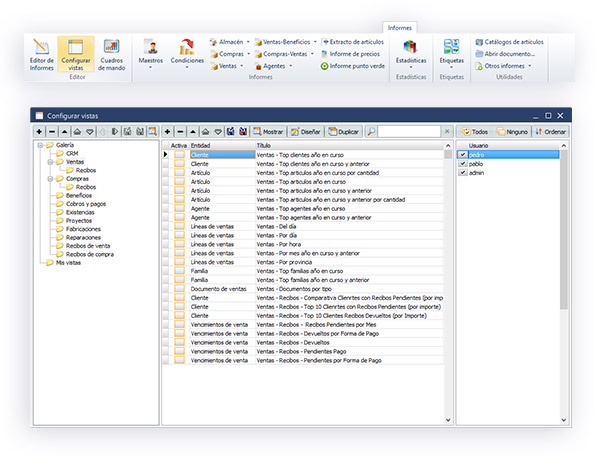Open Extracto de artículos report
Image resolution: width=600 pixels, height=469 pixels.
coord(324,41)
